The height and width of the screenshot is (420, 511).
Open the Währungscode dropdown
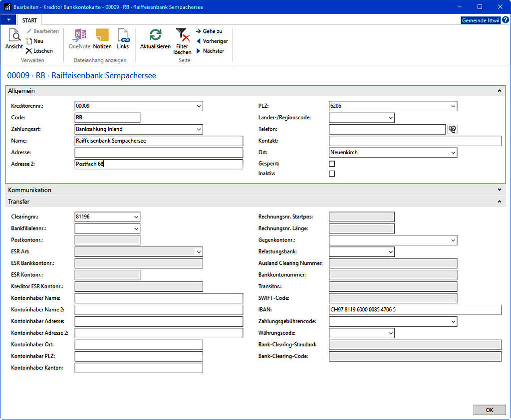pyautogui.click(x=390, y=333)
